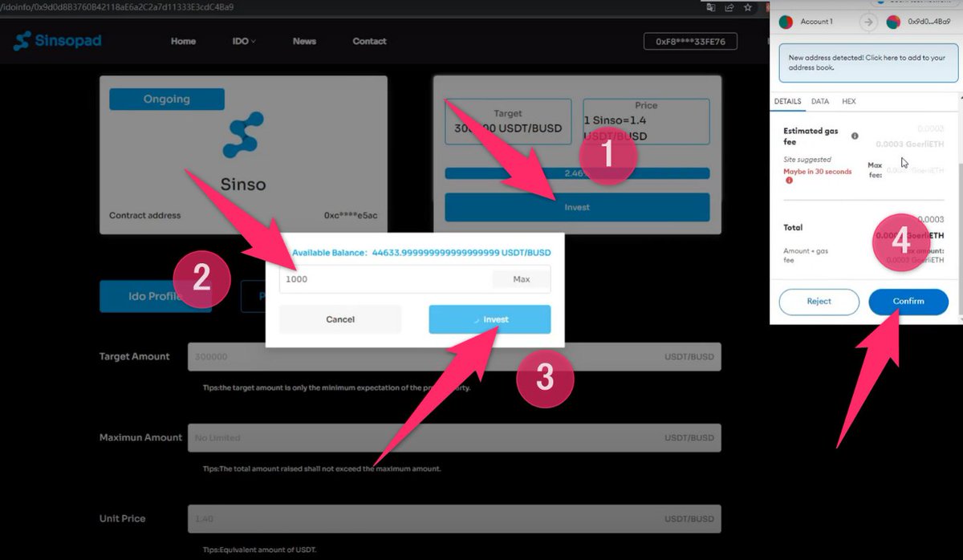Click the New address detected notice
963x560 pixels.
868,63
